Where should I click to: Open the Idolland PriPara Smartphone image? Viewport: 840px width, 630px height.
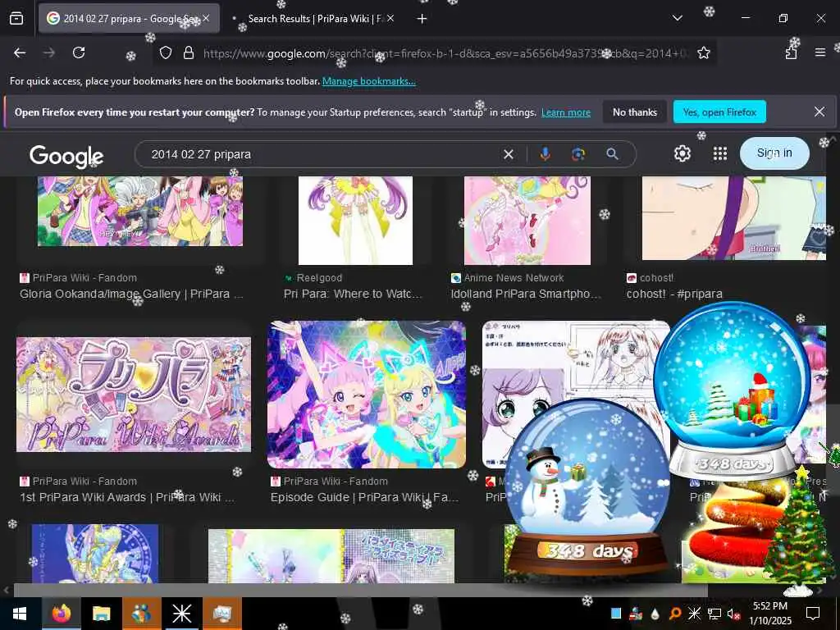(527, 220)
